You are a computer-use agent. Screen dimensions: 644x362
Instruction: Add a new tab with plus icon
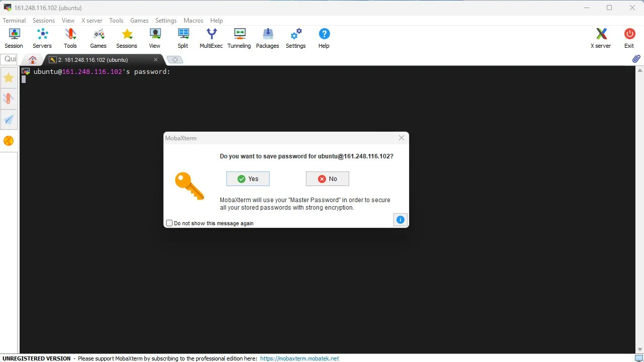tap(175, 60)
